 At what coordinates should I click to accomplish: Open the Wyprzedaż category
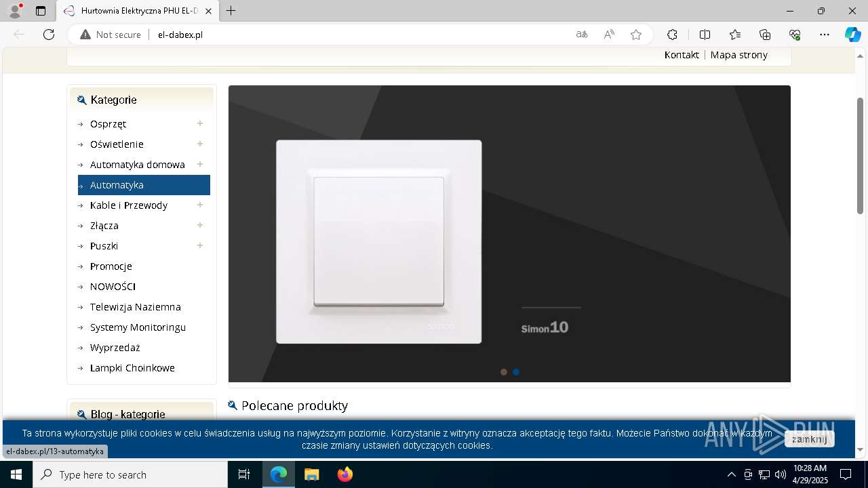[115, 348]
